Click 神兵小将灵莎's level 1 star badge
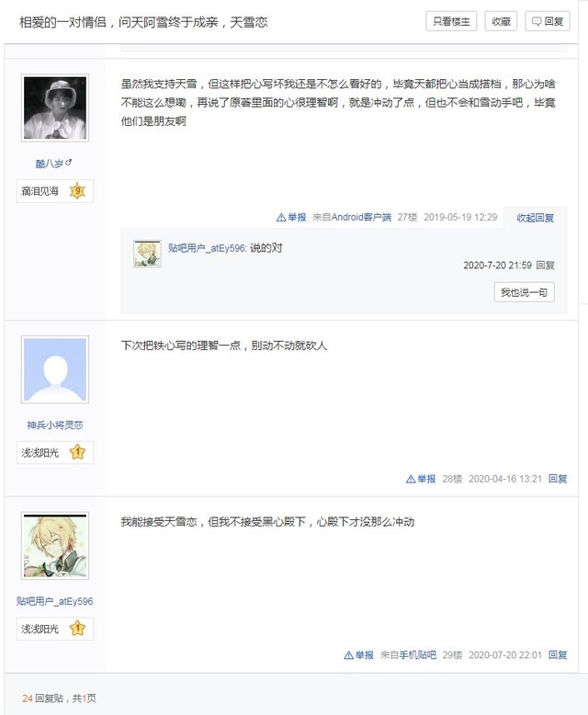Viewport: 588px width, 715px height. (x=77, y=452)
